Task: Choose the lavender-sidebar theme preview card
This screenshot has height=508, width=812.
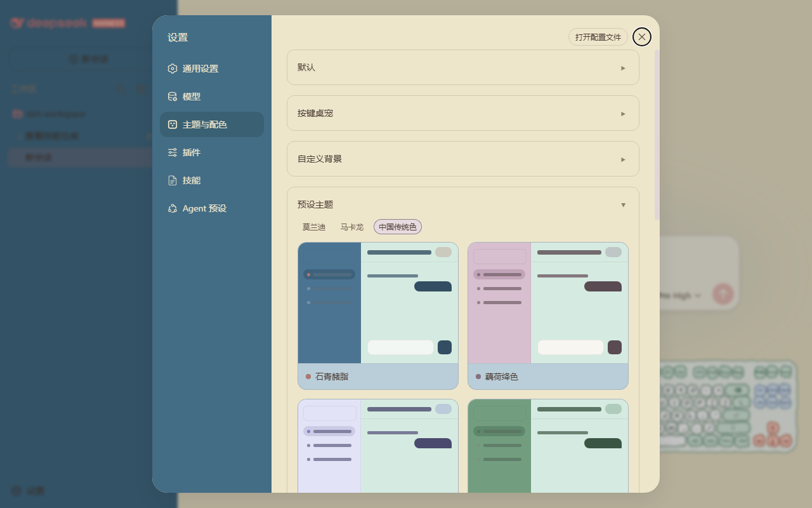Action: point(378,446)
